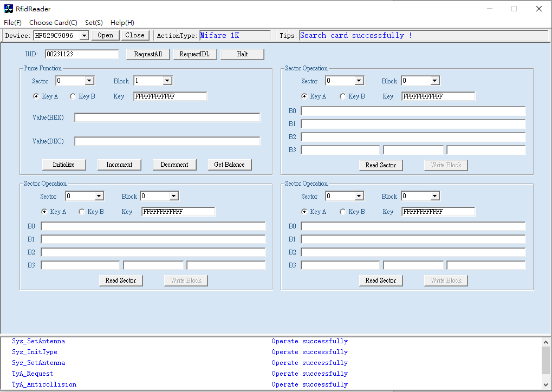Click Read Sector in bottom-right panel
The height and width of the screenshot is (392, 552).
380,280
